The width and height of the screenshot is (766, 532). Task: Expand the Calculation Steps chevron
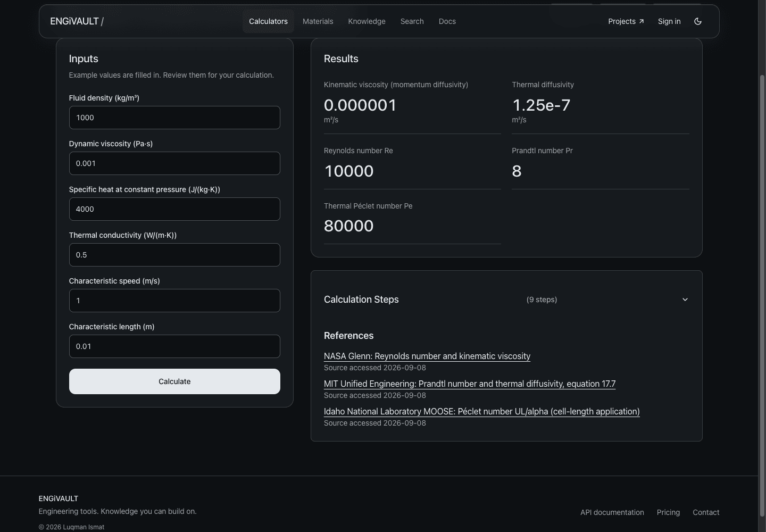click(685, 300)
